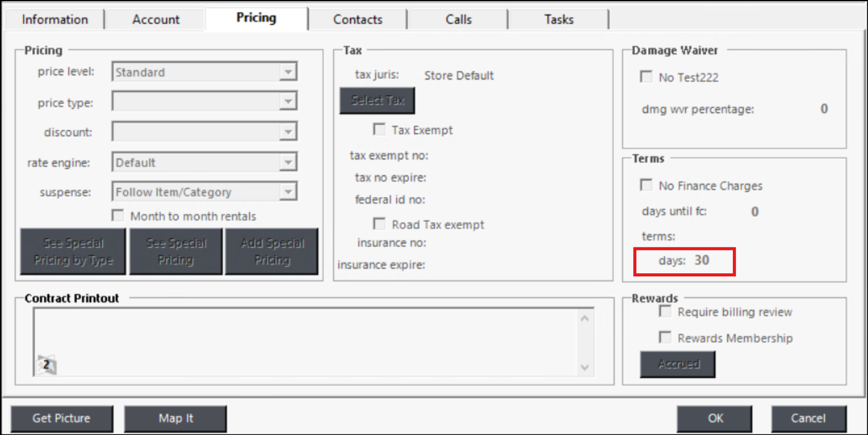Image resolution: width=868 pixels, height=435 pixels.
Task: Open the price level dropdown
Action: [287, 72]
